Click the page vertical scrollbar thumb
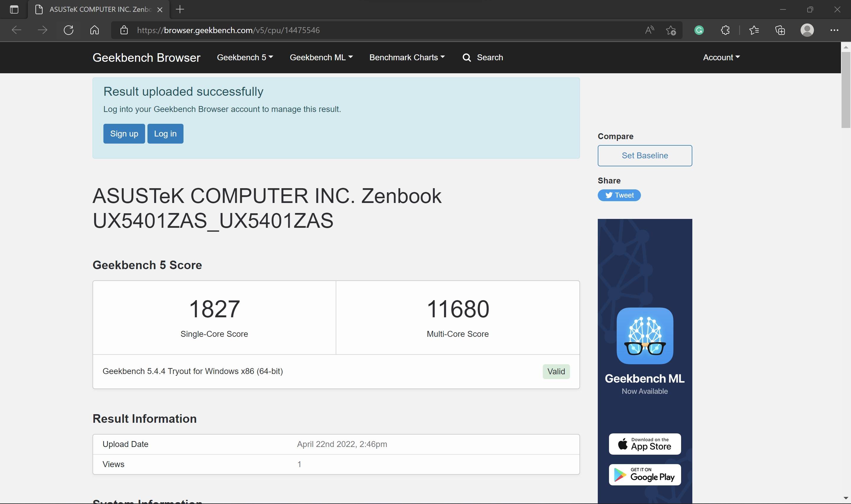 846,90
